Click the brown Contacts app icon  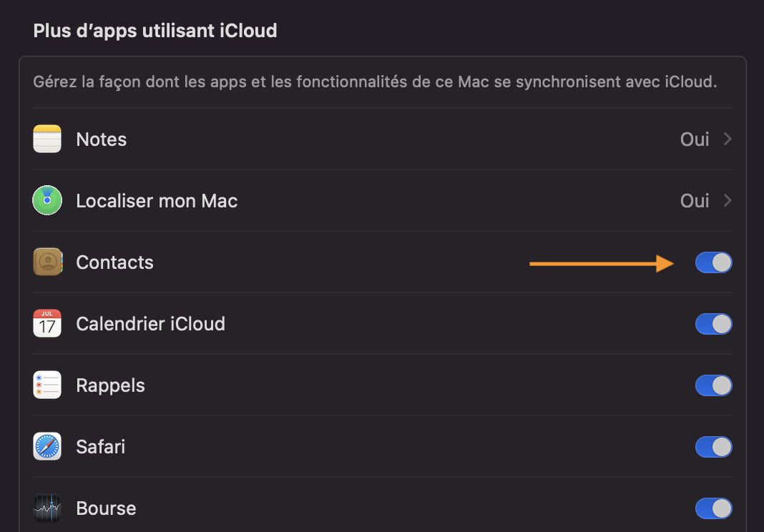47,262
